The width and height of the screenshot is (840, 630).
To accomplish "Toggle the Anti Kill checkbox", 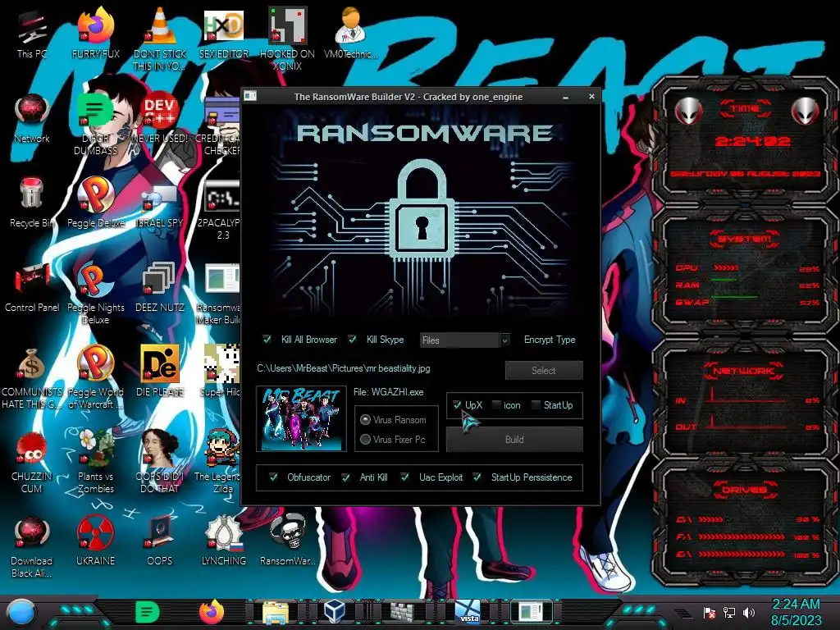I will click(x=345, y=477).
